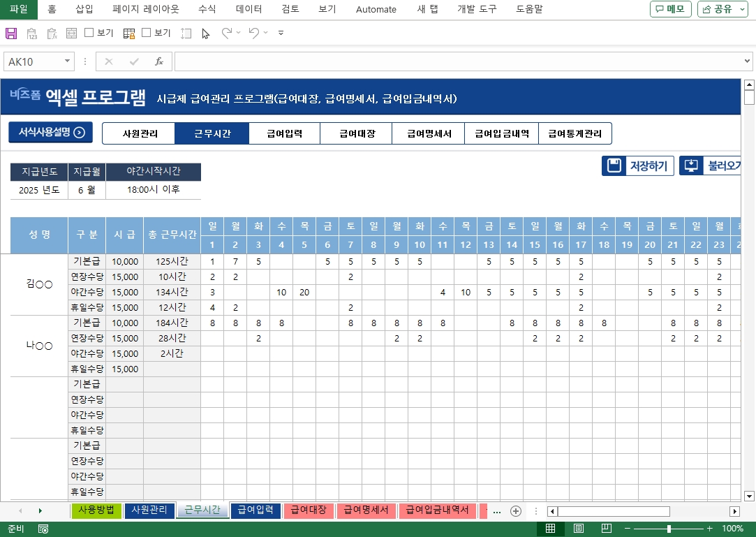
Task: Open the Customize Quick Access Toolbar dropdown
Action: point(281,33)
